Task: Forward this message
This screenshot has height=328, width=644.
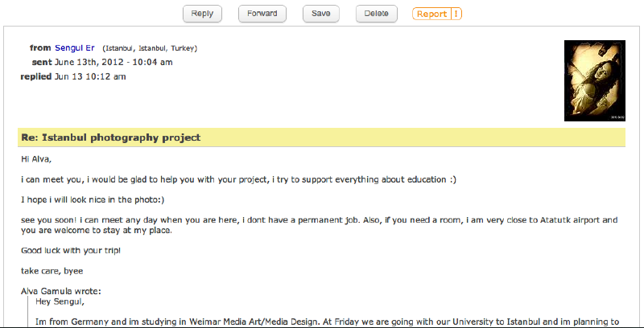Action: (x=262, y=14)
